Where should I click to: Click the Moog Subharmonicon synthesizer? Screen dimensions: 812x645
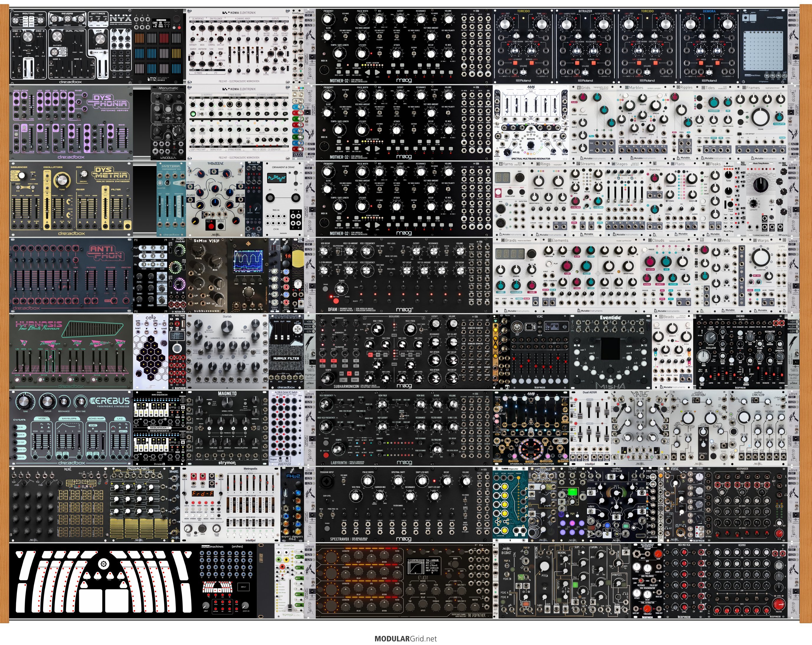click(x=404, y=352)
